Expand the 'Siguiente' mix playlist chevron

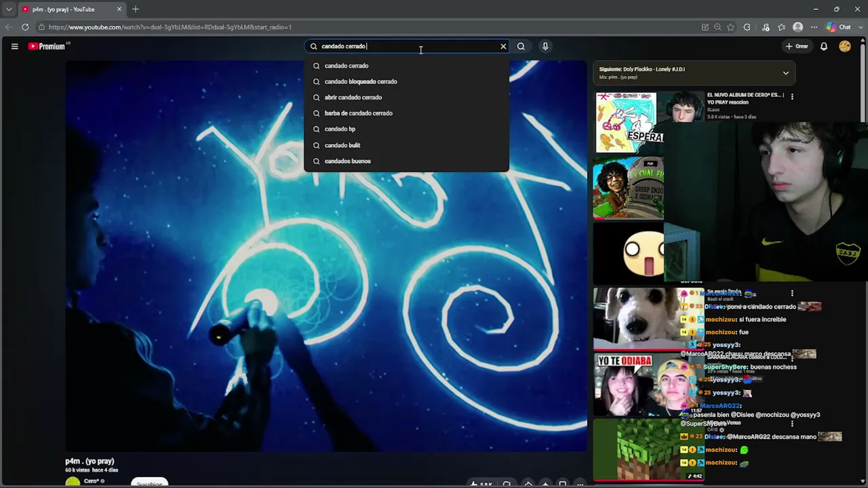click(x=786, y=73)
